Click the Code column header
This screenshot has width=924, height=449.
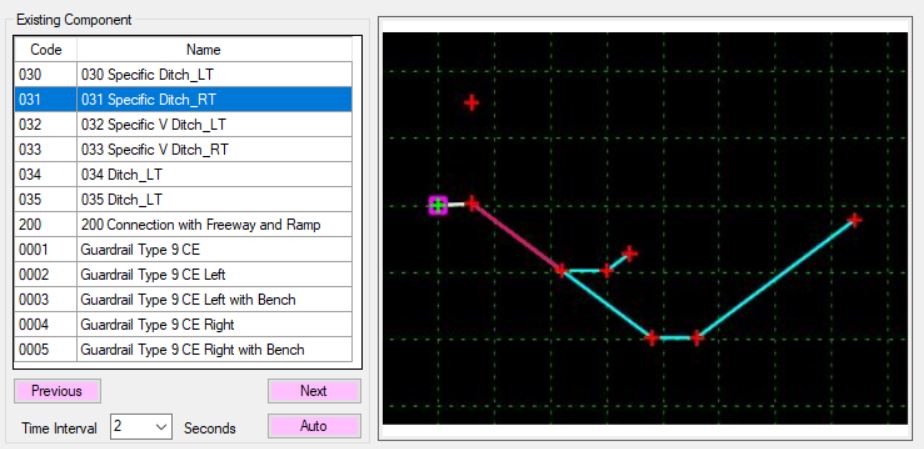(x=46, y=49)
